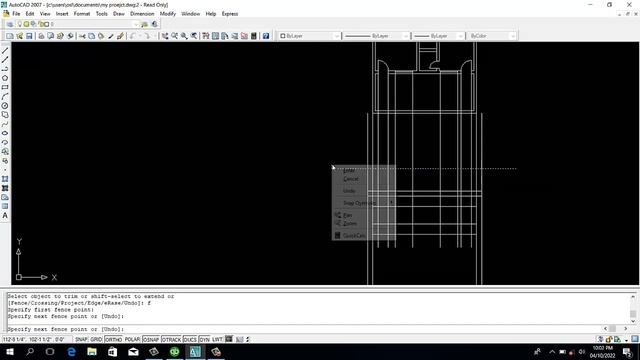Select the Polygon draw tool

[x=5, y=78]
